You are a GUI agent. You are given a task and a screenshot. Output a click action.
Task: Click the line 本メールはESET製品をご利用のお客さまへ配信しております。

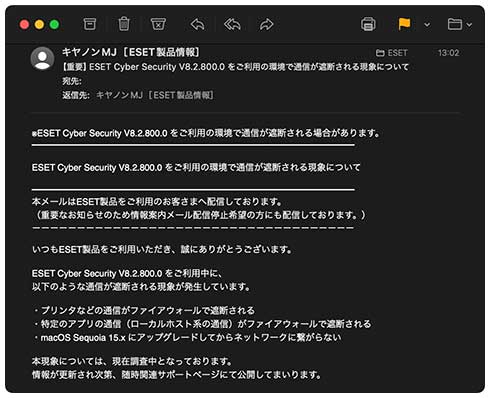[x=157, y=202]
